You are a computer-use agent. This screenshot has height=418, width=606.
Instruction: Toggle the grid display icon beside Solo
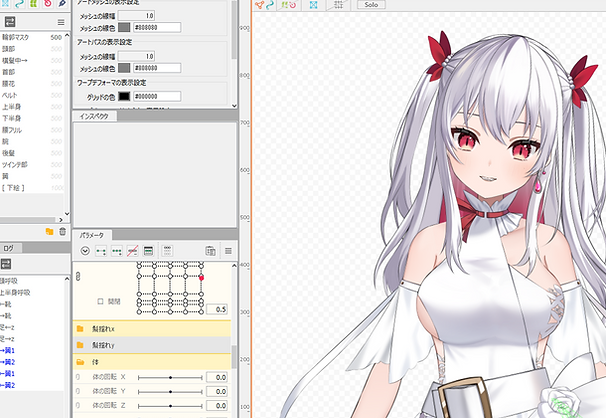338,5
